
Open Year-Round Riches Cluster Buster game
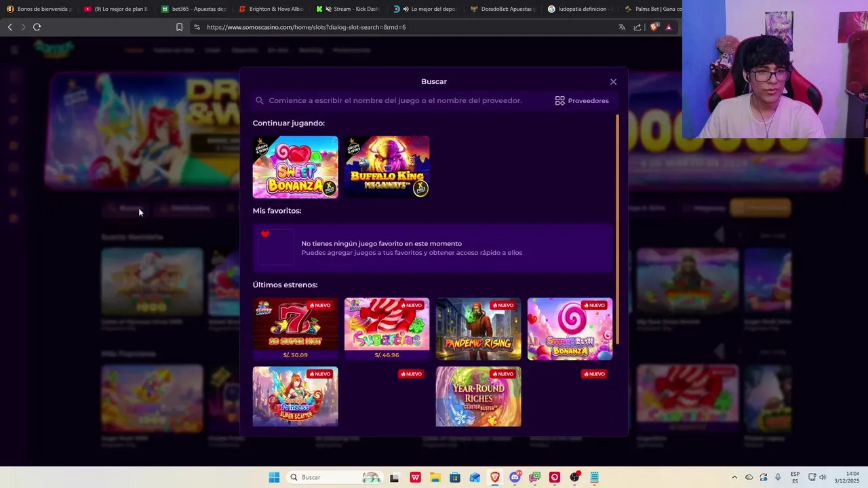[478, 396]
